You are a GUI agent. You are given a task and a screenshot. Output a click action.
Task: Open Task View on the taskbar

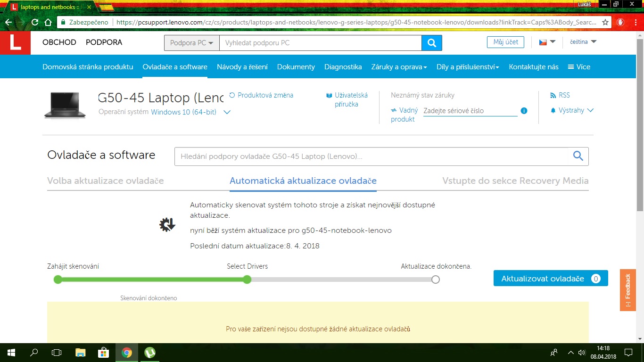[x=57, y=353]
